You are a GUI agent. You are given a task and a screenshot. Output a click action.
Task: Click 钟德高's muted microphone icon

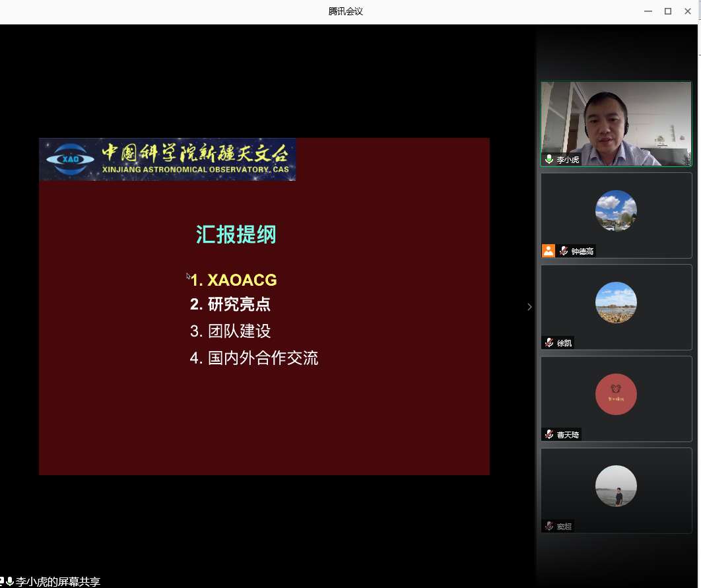point(564,251)
